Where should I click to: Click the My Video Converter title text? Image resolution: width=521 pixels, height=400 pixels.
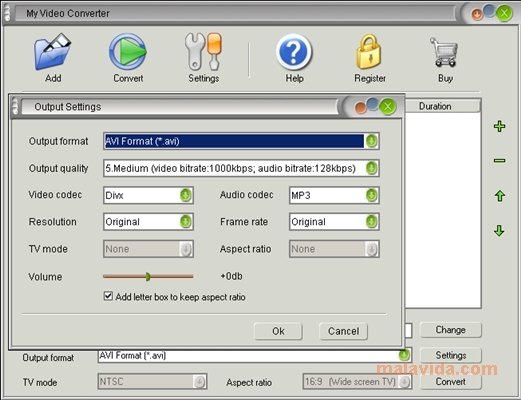pos(68,13)
